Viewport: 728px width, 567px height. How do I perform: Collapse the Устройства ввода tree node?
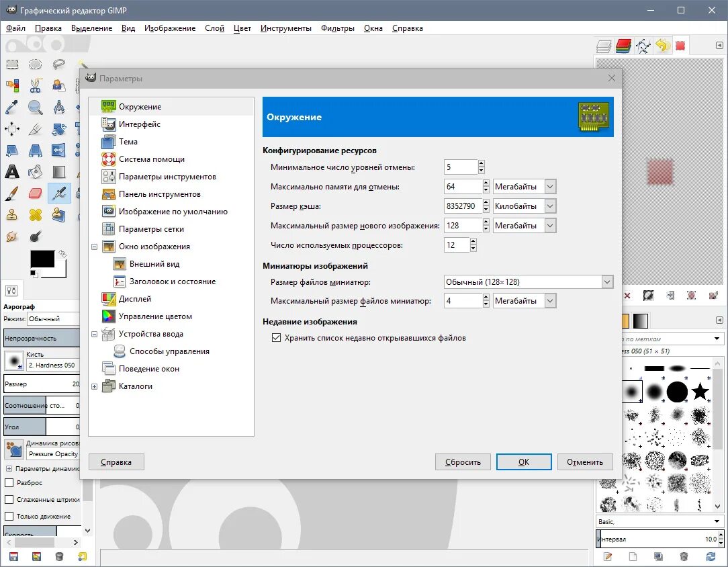click(x=94, y=335)
